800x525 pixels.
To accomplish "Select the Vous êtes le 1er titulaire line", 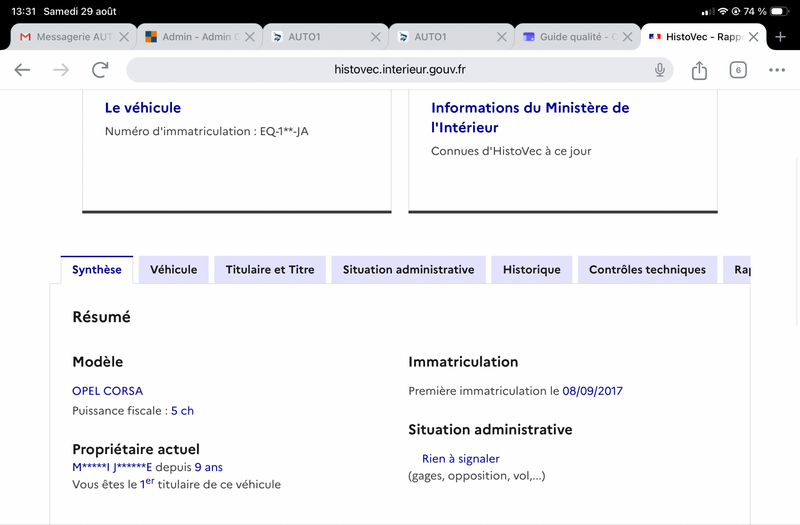I will point(177,484).
